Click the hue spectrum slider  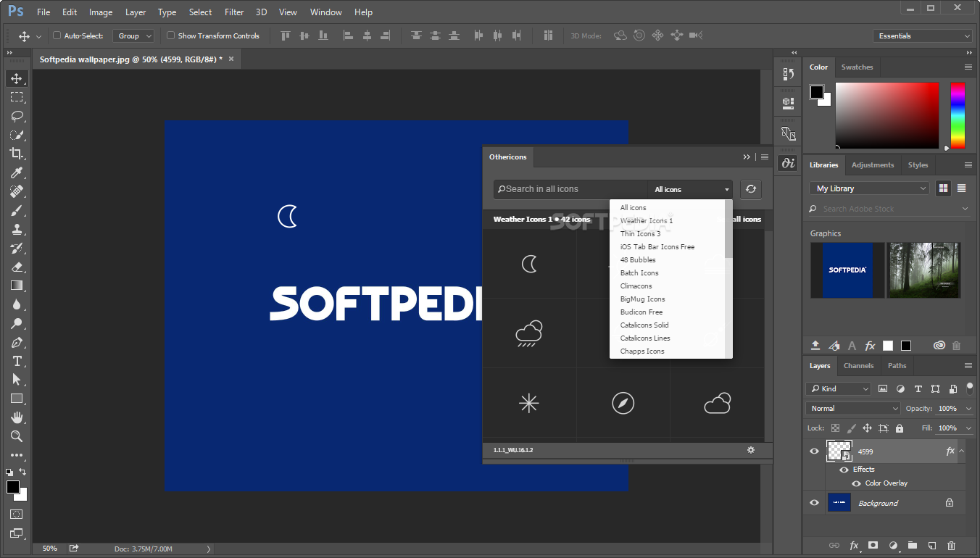[x=958, y=116]
